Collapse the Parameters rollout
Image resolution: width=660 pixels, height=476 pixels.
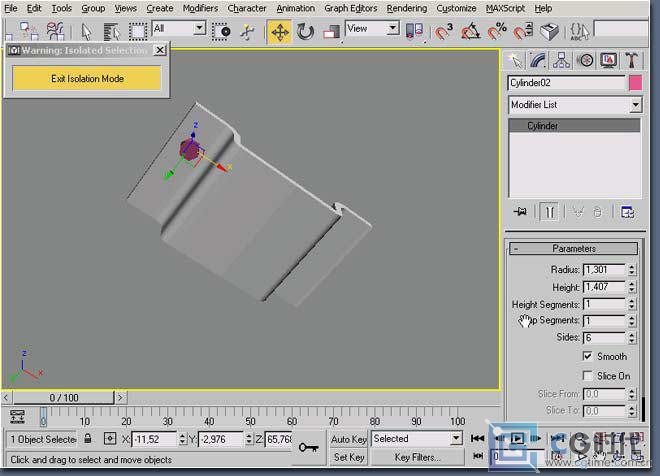tap(574, 248)
